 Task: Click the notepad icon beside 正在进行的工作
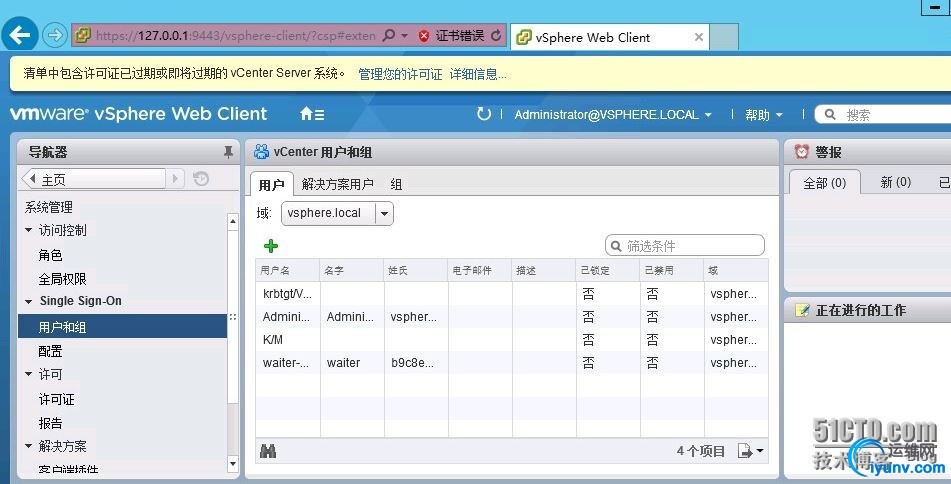802,310
